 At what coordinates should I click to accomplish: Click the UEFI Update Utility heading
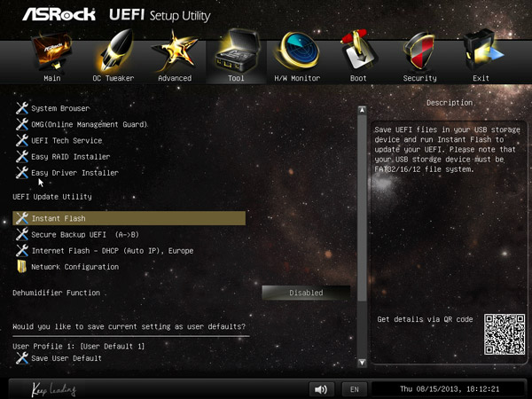click(x=52, y=197)
